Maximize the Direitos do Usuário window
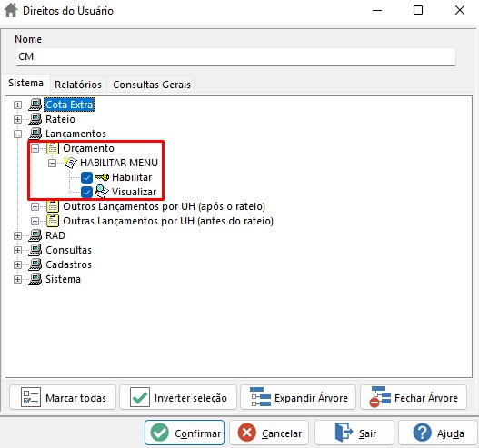The width and height of the screenshot is (479, 448). (418, 10)
